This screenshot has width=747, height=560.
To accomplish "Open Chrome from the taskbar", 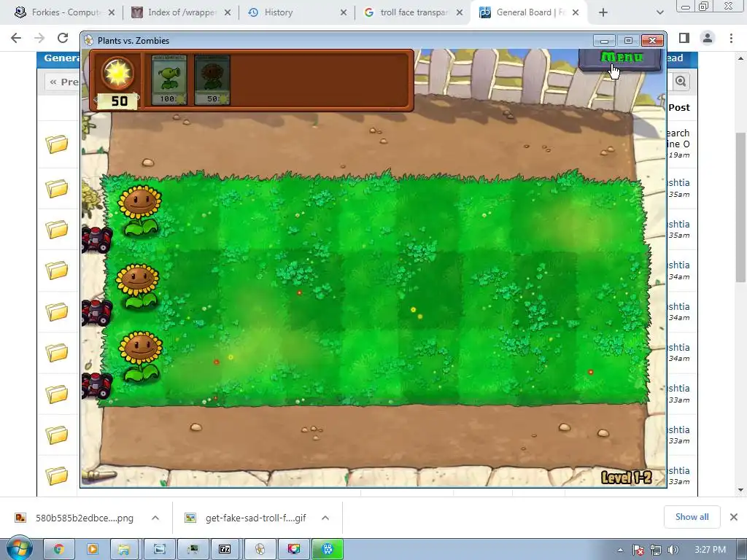I will [x=58, y=550].
